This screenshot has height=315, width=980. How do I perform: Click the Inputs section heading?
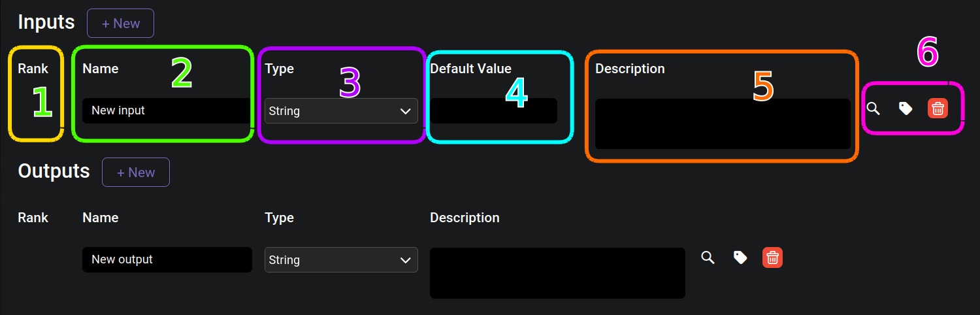coord(46,22)
